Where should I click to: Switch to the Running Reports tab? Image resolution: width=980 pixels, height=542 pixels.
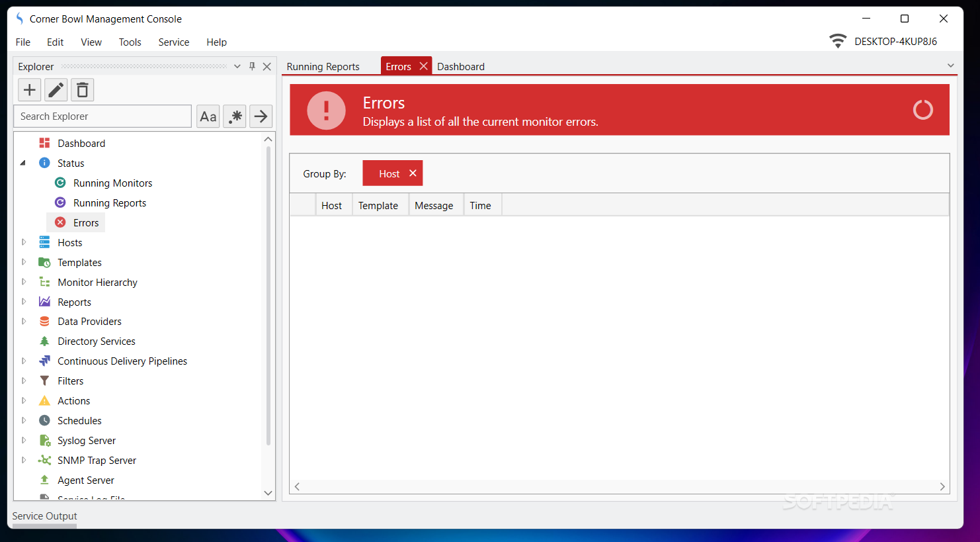pos(323,66)
